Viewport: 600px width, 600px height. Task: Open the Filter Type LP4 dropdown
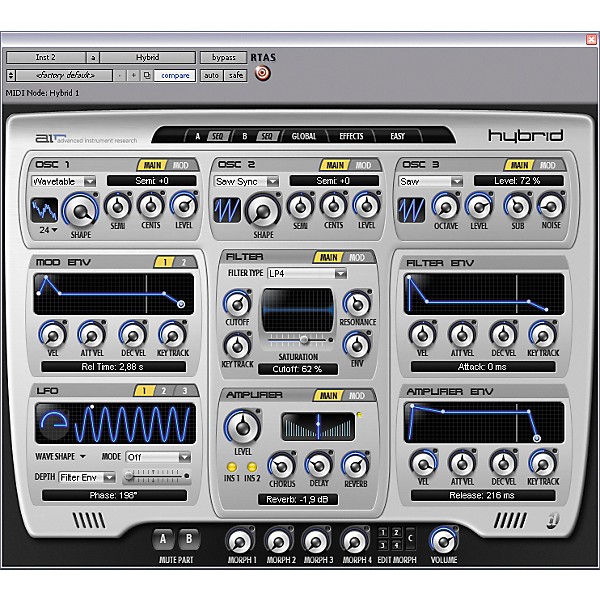coord(306,273)
